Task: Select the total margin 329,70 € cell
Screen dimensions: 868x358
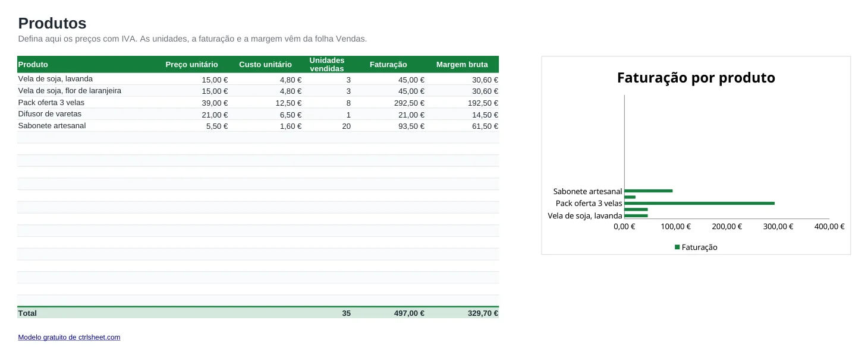Action: [x=483, y=313]
